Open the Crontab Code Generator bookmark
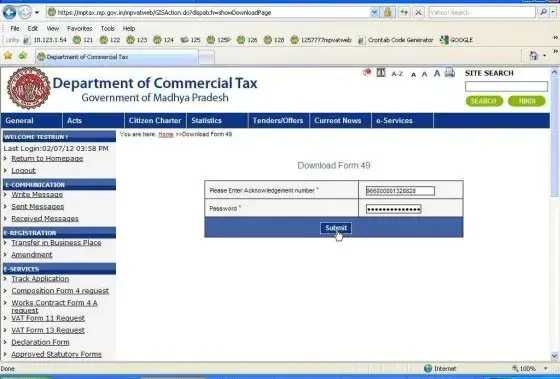 click(x=396, y=40)
